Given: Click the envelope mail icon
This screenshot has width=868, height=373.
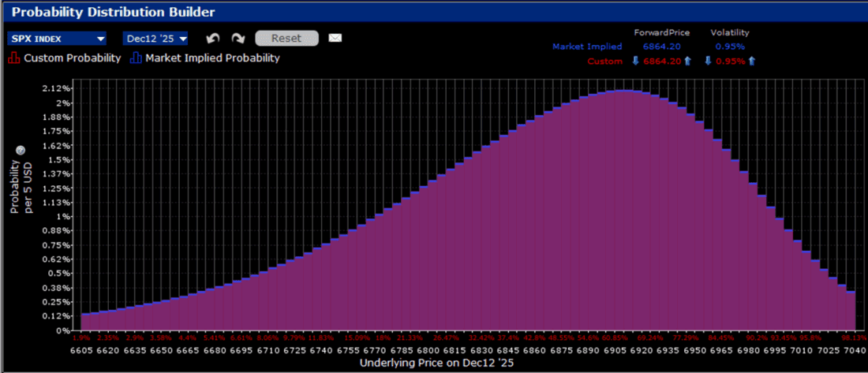Looking at the screenshot, I should 335,38.
